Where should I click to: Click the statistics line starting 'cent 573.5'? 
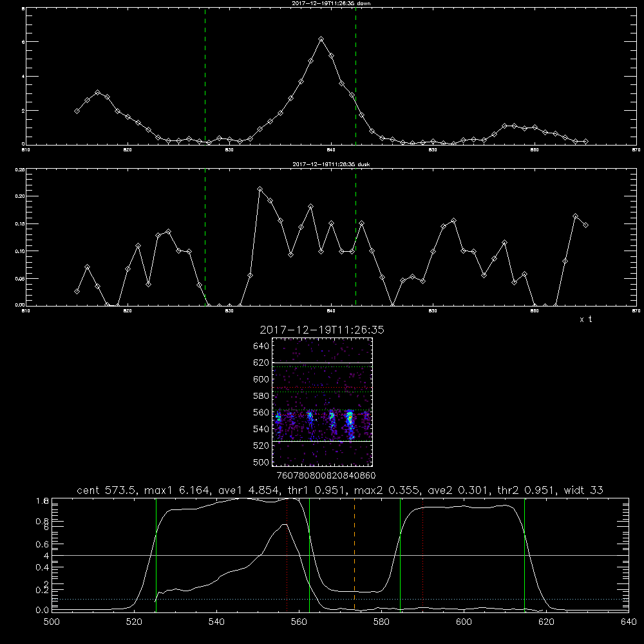click(339, 490)
